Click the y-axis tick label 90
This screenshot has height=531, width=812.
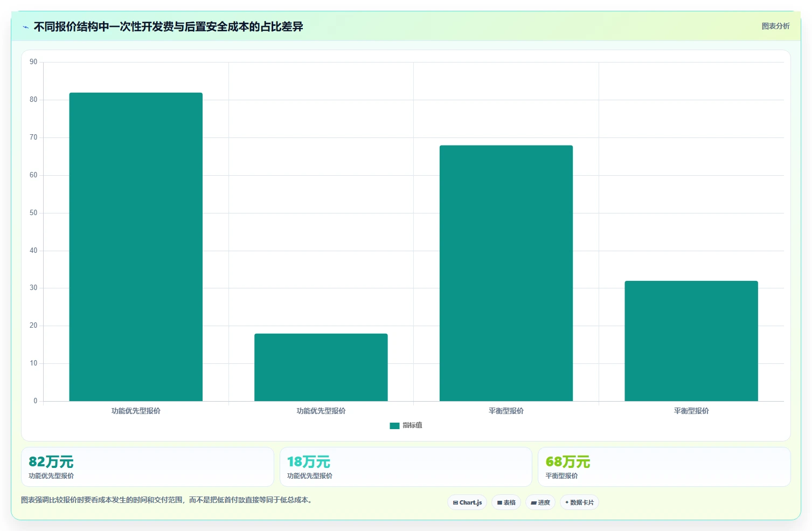tap(33, 62)
